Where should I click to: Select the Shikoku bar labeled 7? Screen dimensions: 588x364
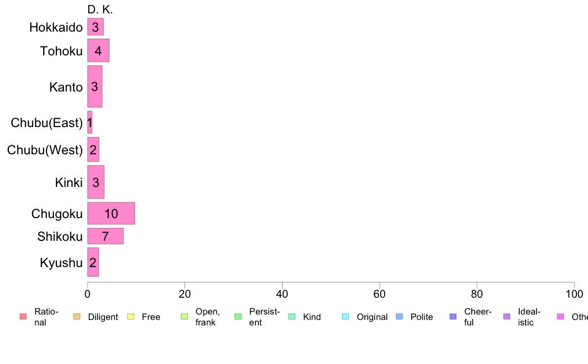coord(105,236)
